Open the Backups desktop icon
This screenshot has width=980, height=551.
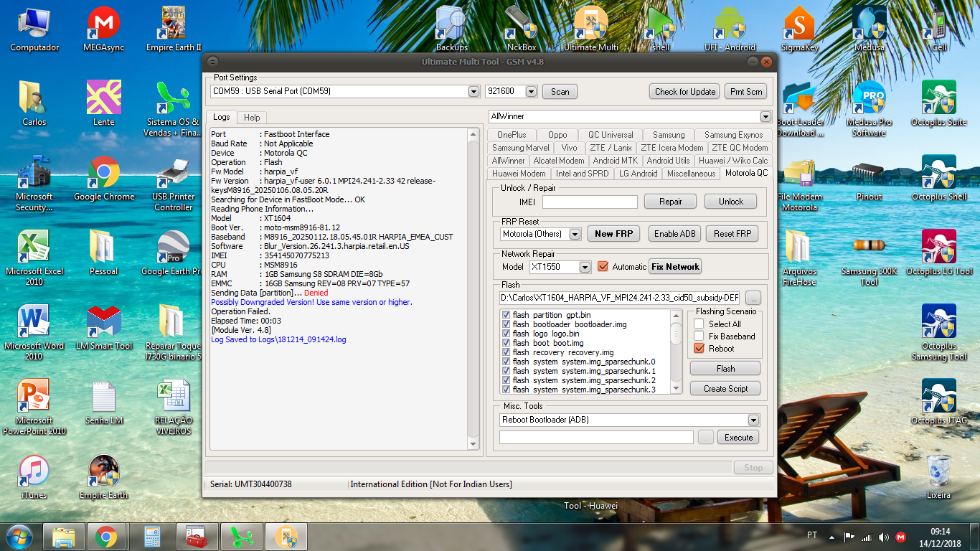pos(452,29)
